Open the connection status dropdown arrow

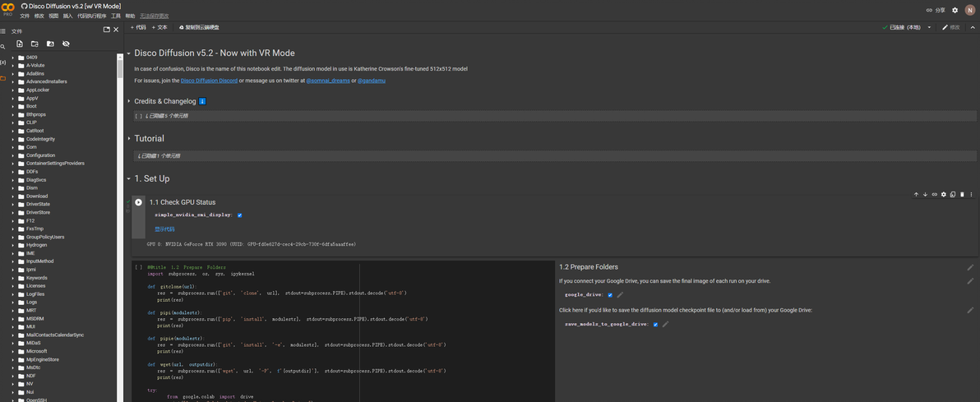[929, 27]
